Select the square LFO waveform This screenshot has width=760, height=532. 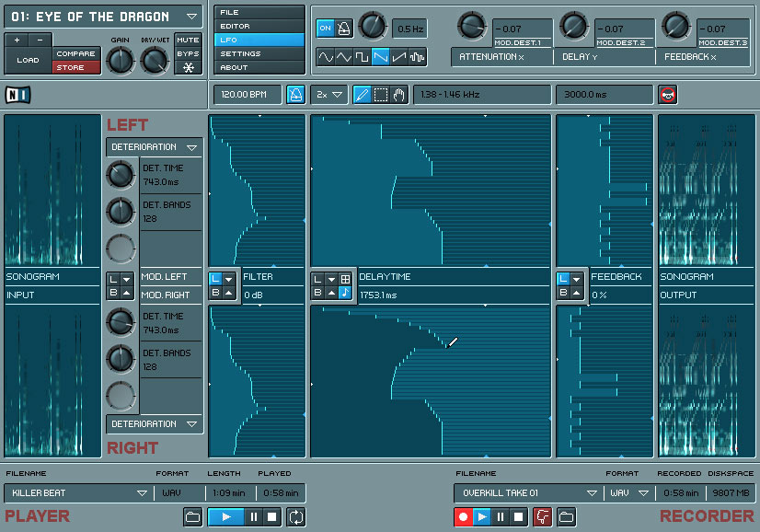(363, 57)
